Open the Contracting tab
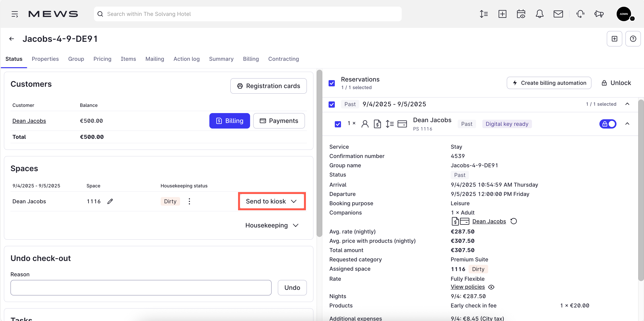 [x=283, y=59]
